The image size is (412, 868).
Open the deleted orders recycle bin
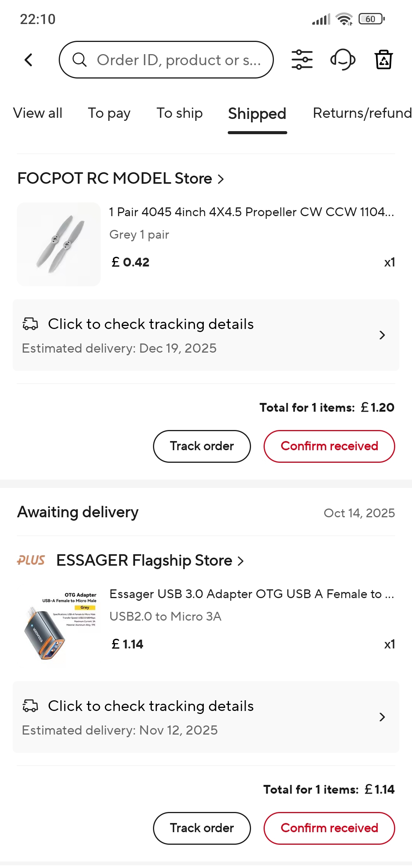pyautogui.click(x=383, y=60)
